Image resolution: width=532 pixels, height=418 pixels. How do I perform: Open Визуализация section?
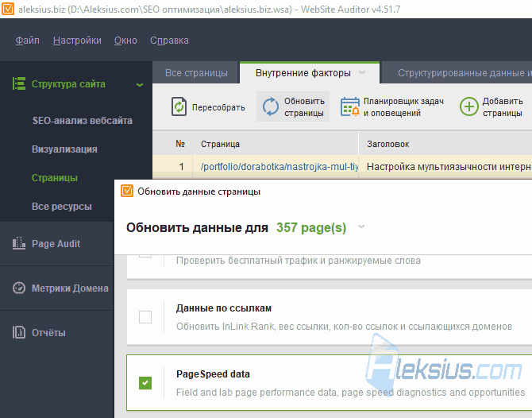point(64,149)
